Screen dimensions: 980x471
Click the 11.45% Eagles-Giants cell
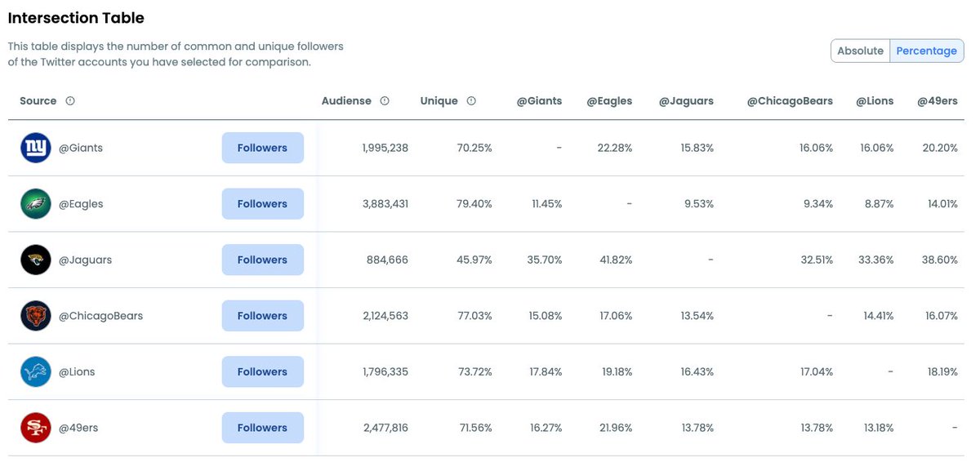tap(546, 204)
